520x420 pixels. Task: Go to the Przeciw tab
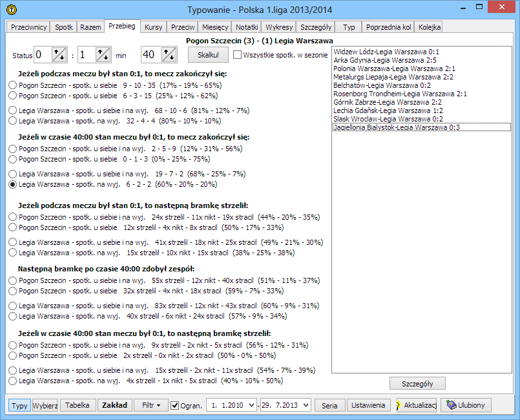[x=183, y=27]
